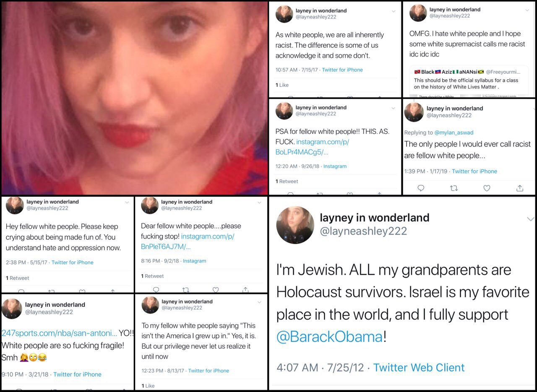Click reply icon under 'please fucking stop' tweet

coord(156,289)
